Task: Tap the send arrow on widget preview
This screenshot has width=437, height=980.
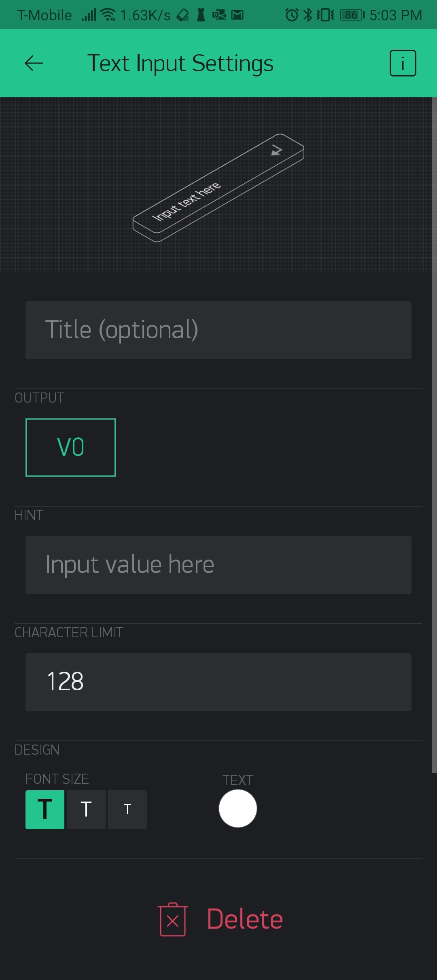Action: point(276,150)
